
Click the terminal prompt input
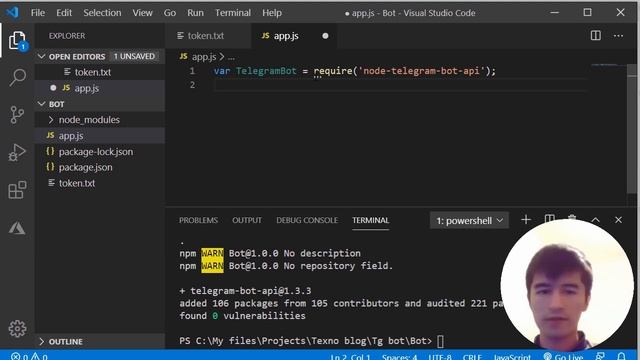tap(440, 341)
